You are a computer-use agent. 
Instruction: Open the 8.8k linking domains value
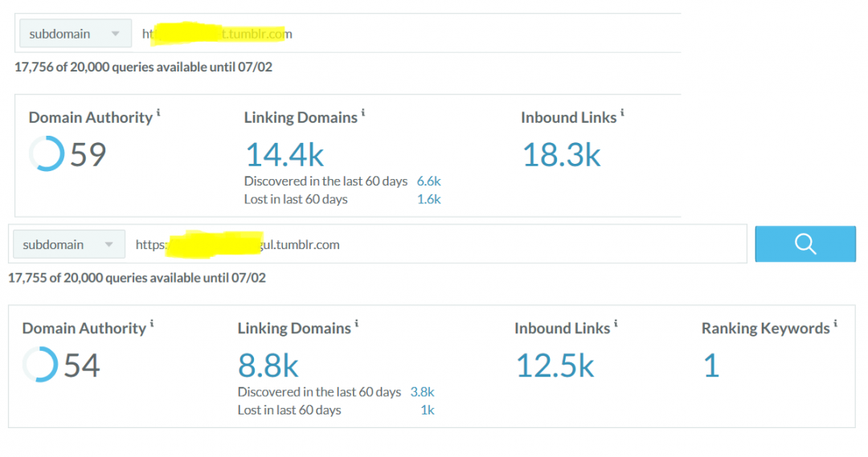[268, 365]
